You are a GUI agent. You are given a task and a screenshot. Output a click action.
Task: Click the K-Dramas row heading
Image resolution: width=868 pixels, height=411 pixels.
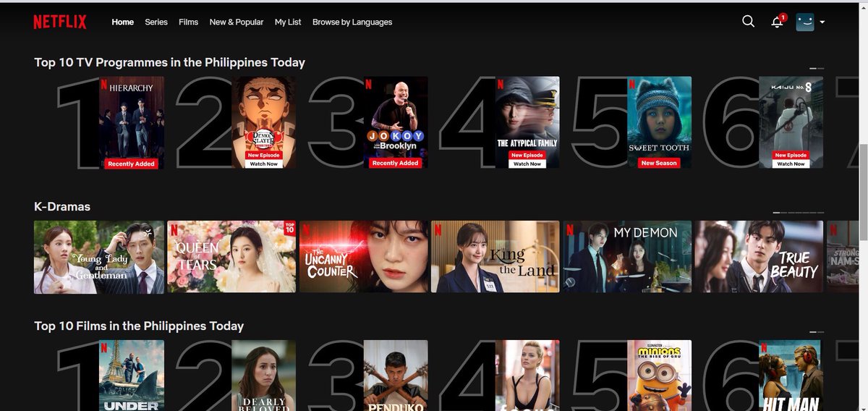click(62, 207)
